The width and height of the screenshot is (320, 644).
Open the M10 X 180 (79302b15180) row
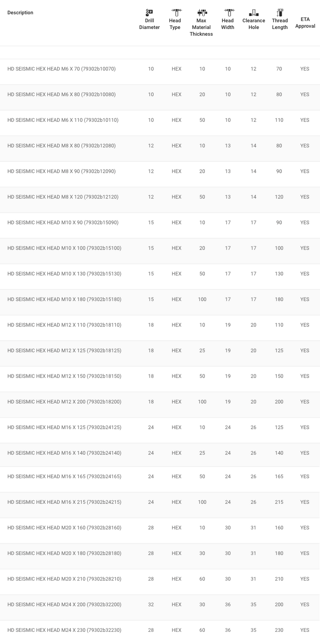tap(160, 300)
